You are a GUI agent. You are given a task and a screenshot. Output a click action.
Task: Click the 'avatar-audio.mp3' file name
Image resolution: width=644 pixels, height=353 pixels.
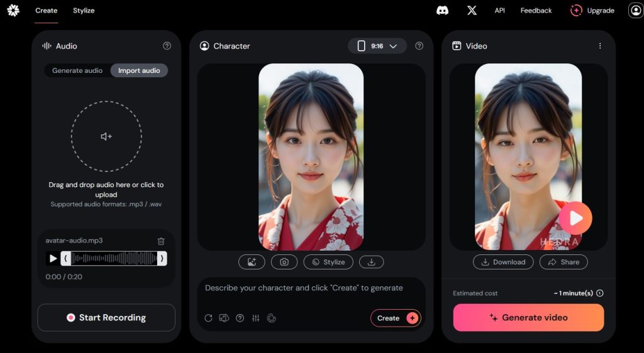point(74,241)
